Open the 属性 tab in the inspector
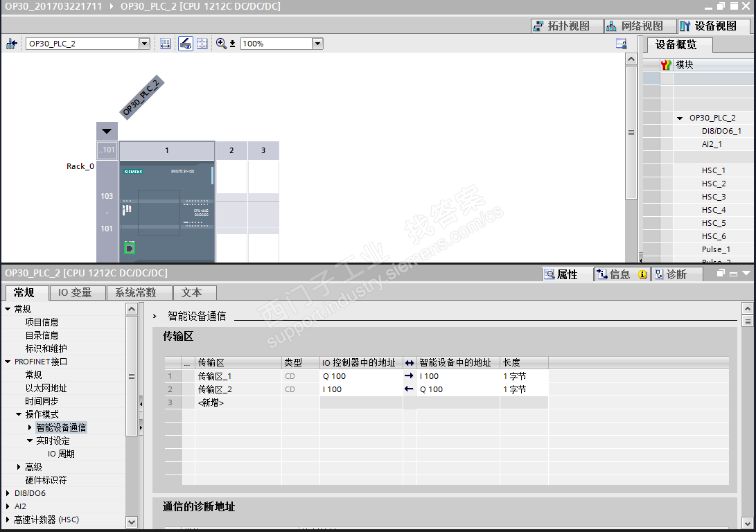This screenshot has height=532, width=756. click(x=567, y=274)
